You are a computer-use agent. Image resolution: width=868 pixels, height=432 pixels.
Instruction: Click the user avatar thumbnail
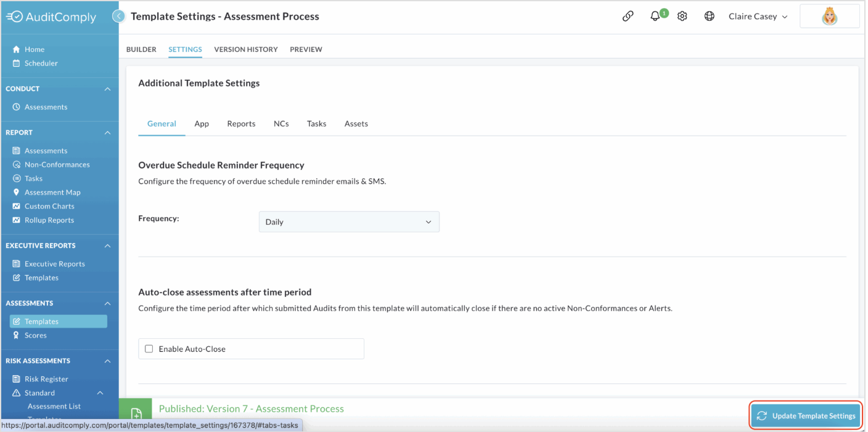pyautogui.click(x=830, y=17)
